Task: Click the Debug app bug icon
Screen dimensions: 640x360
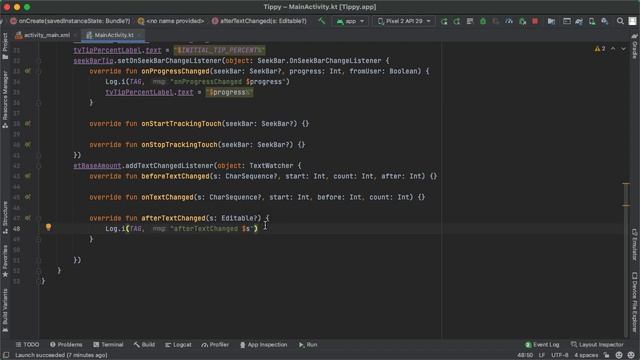Action: pos(483,21)
